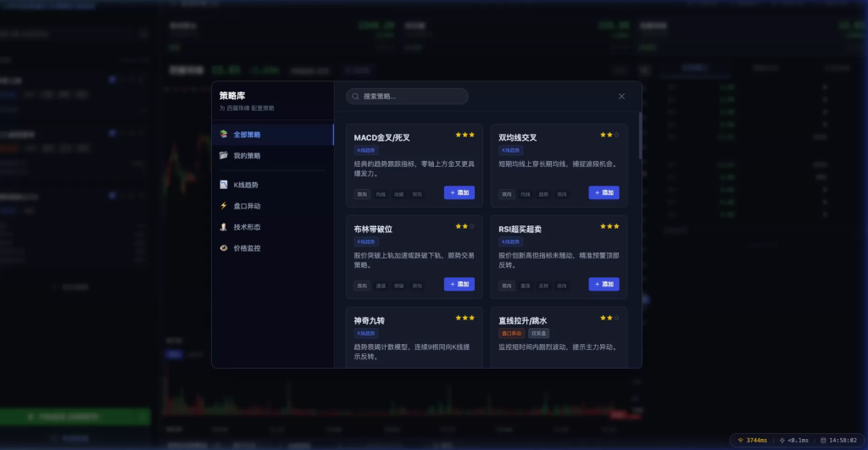Image resolution: width=868 pixels, height=450 pixels.
Task: Click the 动能 tag on MACD金叉/死叉 card
Action: [x=399, y=194]
